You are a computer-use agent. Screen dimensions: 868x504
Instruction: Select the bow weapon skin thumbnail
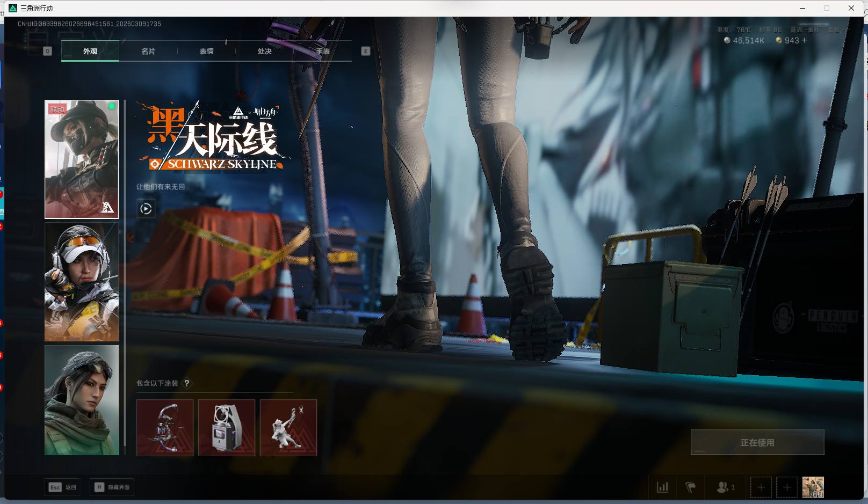click(165, 428)
